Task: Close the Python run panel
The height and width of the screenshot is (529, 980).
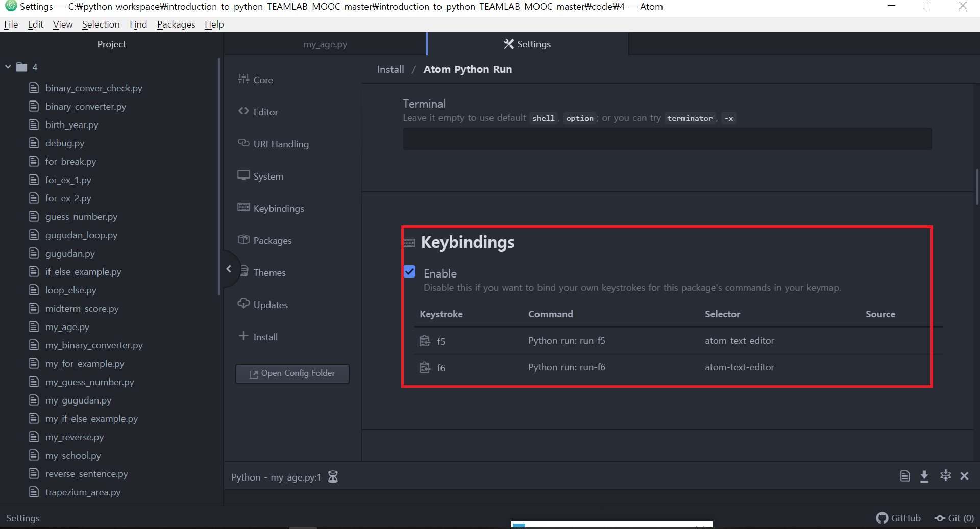Action: (x=964, y=476)
